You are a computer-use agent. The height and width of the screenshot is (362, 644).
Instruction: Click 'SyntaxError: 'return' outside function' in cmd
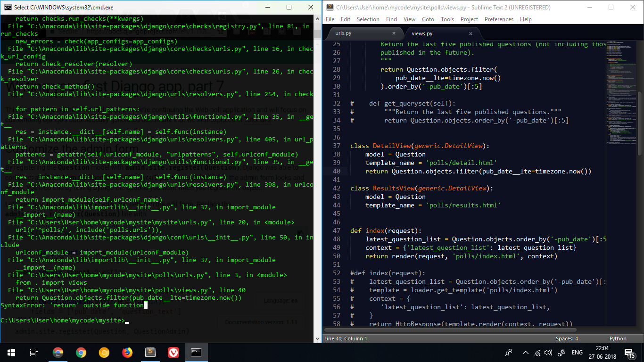(x=72, y=305)
